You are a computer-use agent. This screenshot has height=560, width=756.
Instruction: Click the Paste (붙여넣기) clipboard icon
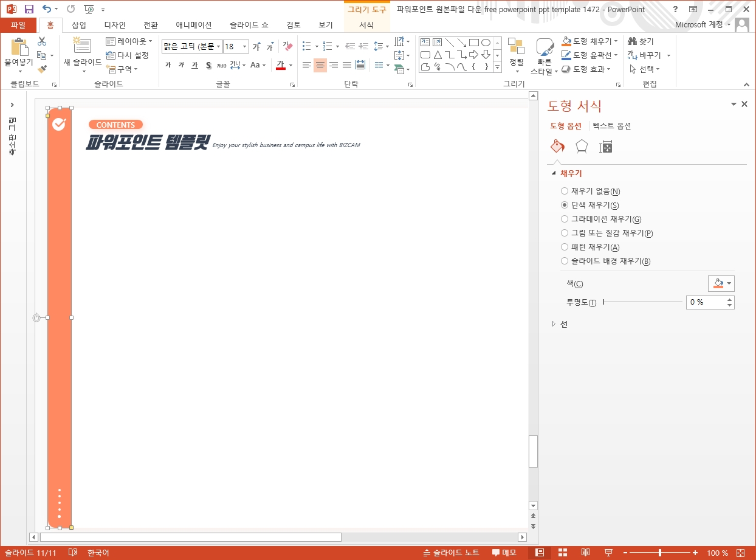click(19, 47)
